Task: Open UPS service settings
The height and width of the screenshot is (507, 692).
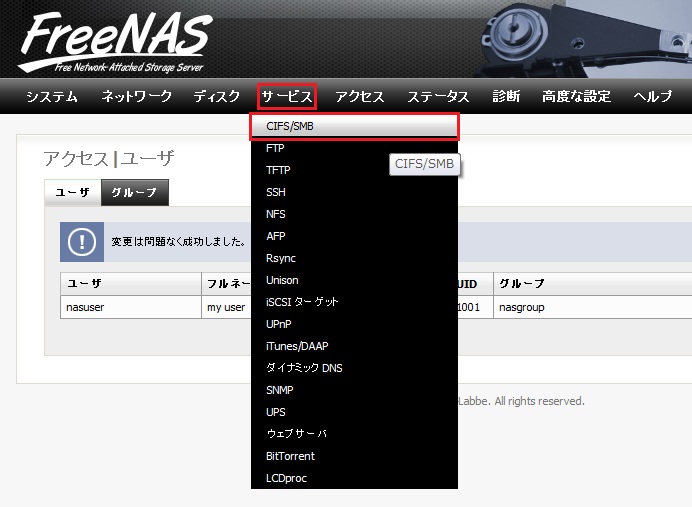Action: 354,412
